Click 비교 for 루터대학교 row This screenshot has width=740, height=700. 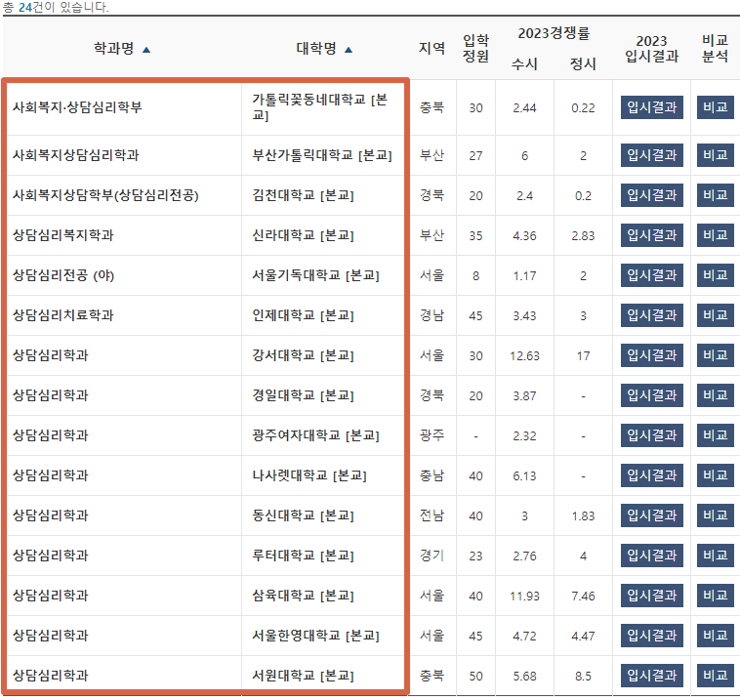[x=715, y=556]
